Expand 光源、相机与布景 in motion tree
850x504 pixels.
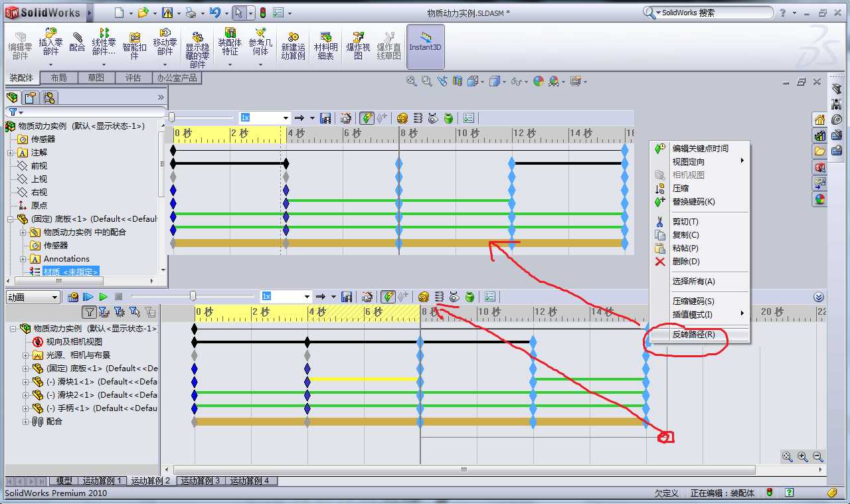[26, 355]
